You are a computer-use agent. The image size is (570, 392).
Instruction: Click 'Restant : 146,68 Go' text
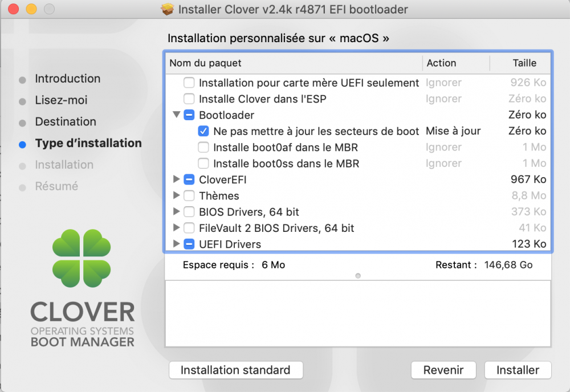click(x=484, y=265)
